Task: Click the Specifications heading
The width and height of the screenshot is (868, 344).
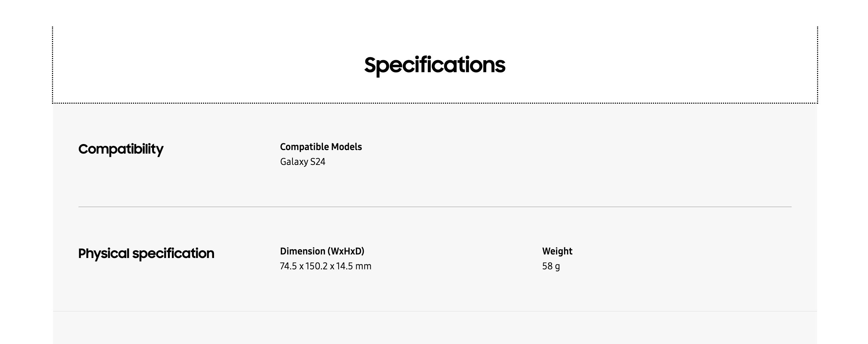Action: tap(434, 65)
